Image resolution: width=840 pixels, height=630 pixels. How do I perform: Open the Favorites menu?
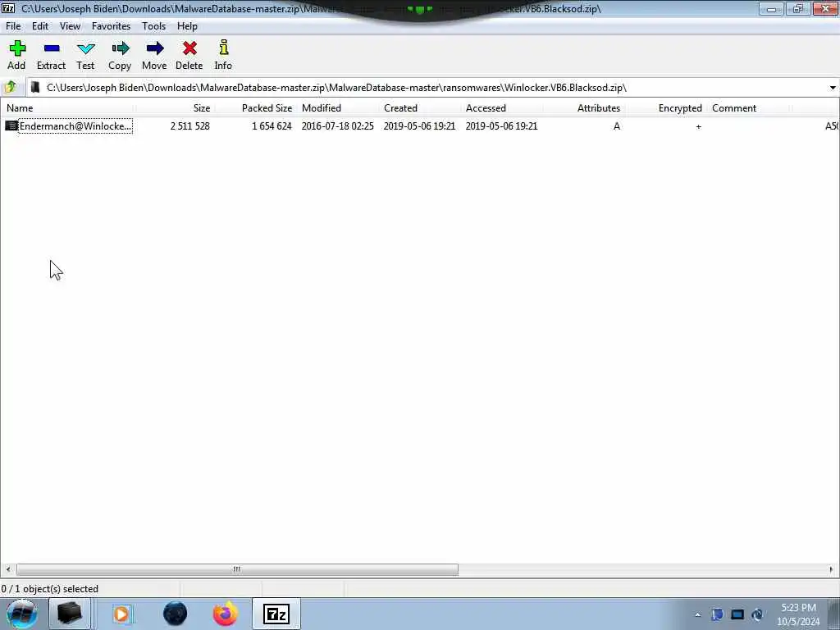[x=111, y=25]
